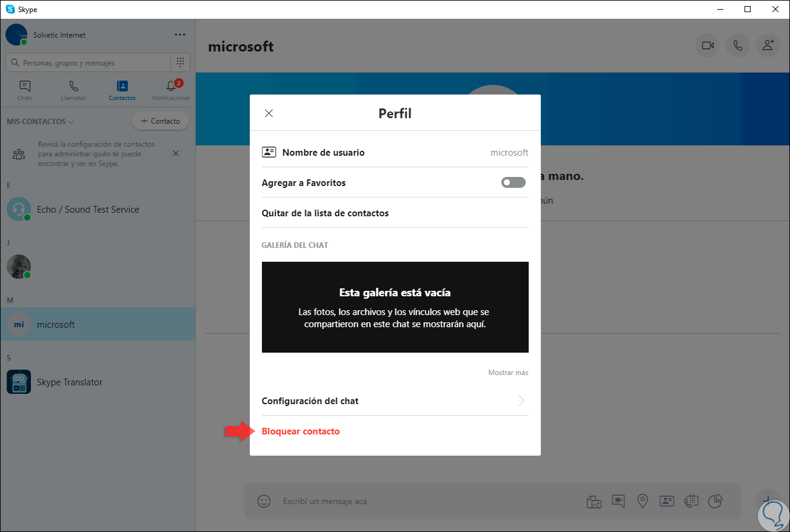The height and width of the screenshot is (532, 790).
Task: Expand the MIS CONTACTOS dropdown
Action: (40, 122)
